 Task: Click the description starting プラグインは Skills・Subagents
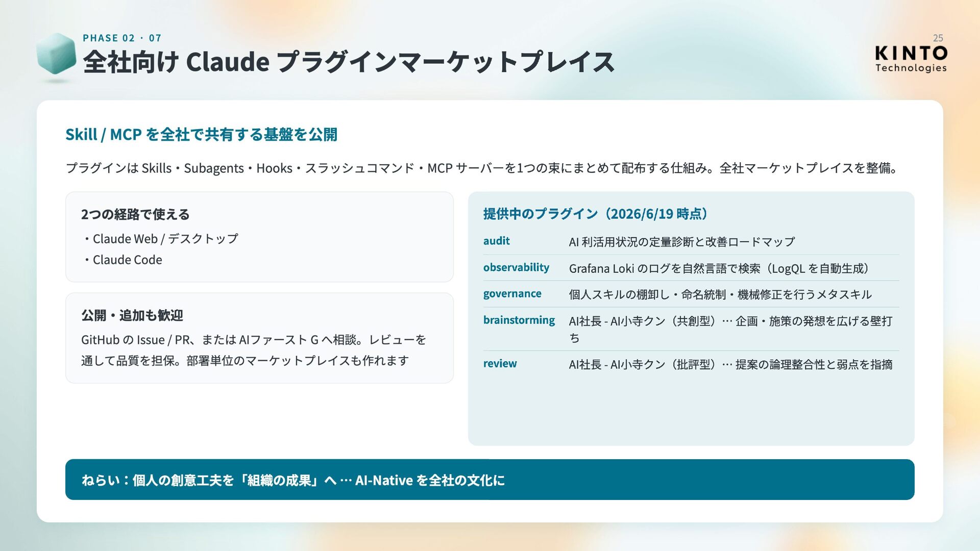[x=482, y=168]
